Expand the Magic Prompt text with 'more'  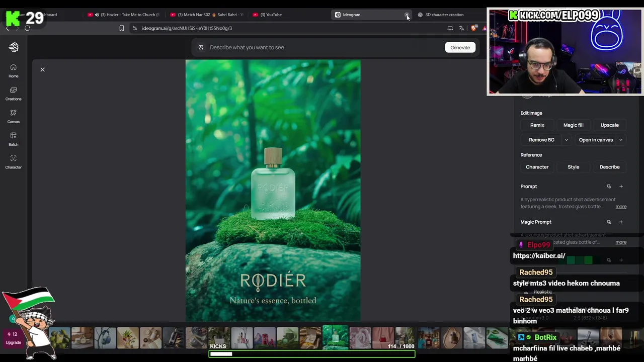click(x=621, y=242)
